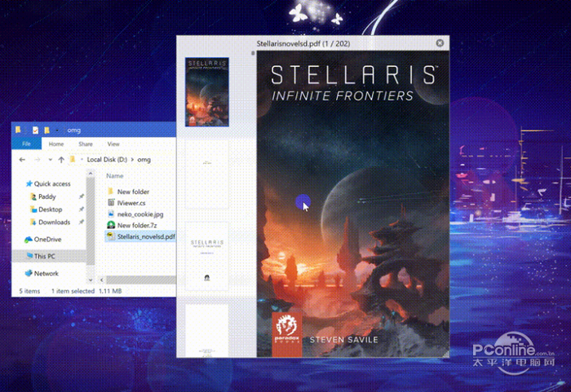
Task: Click '1 item selected 1.11 MB' status text
Action: click(86, 291)
